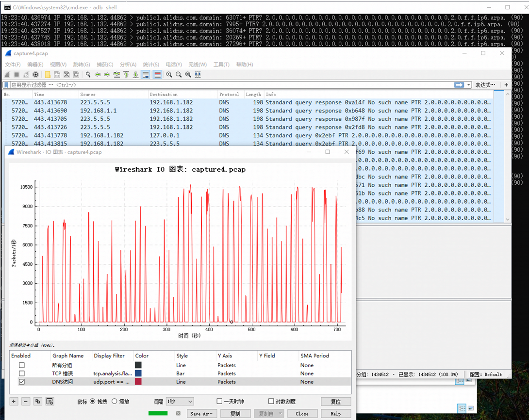This screenshot has height=420, width=529.
Task: Click the resize columns icon
Action: point(198,75)
